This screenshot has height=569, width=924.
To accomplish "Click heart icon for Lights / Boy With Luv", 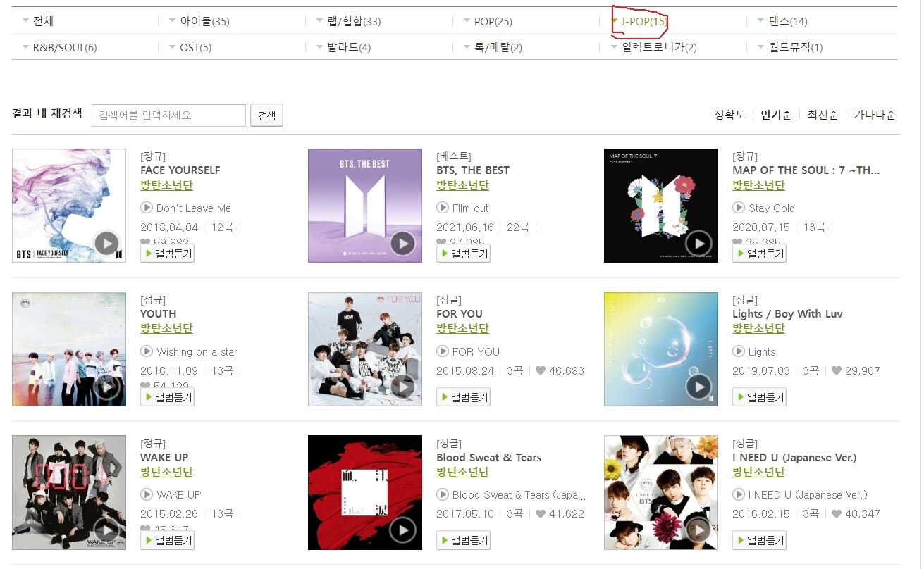I will [x=837, y=370].
